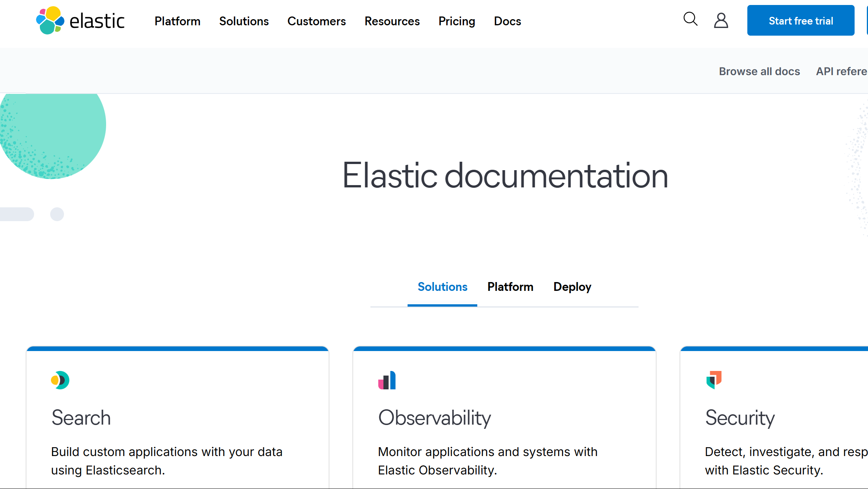Switch to the Platform documentation tab
This screenshot has width=868, height=489.
(x=510, y=287)
